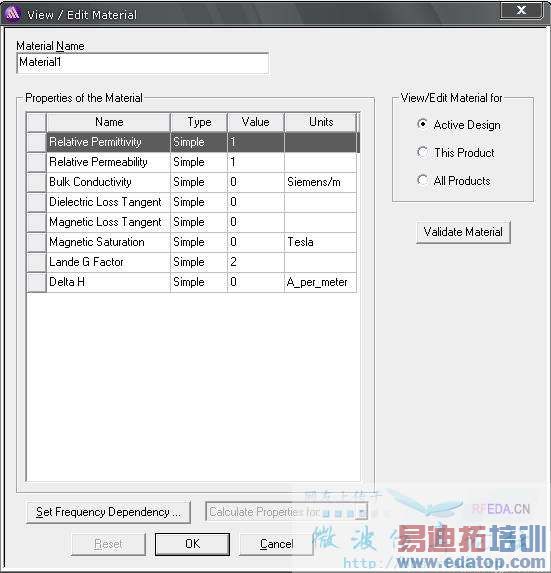Select the Active Design radio button
551x573 pixels.
pyautogui.click(x=422, y=124)
